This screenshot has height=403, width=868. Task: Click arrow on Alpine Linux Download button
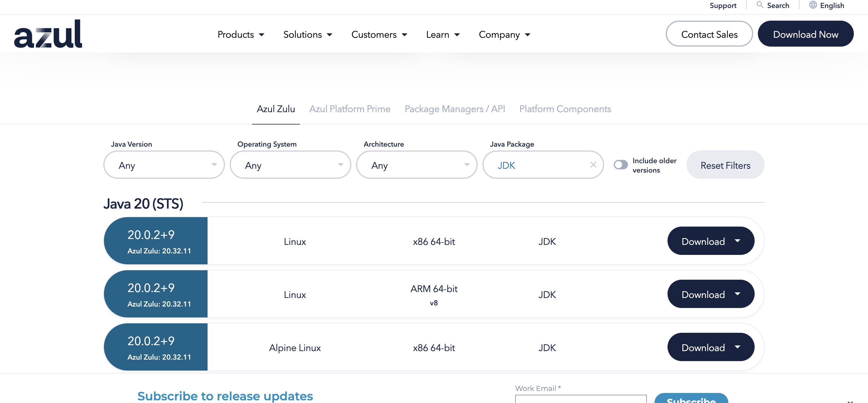737,347
